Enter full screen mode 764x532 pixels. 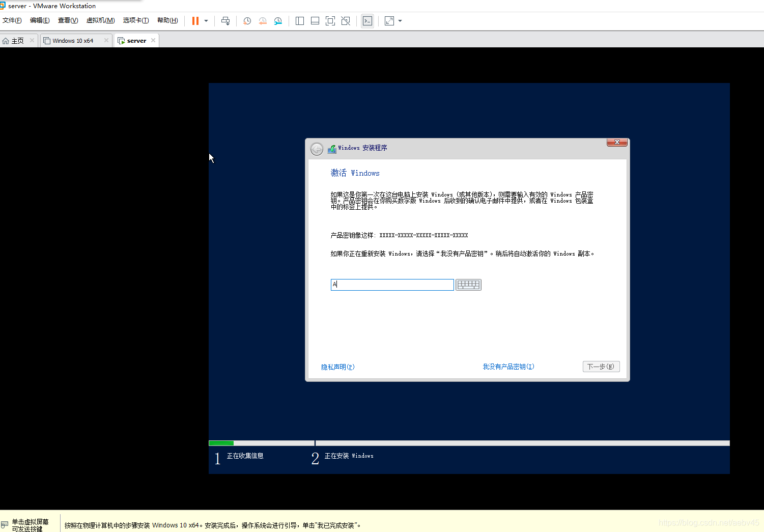point(330,21)
